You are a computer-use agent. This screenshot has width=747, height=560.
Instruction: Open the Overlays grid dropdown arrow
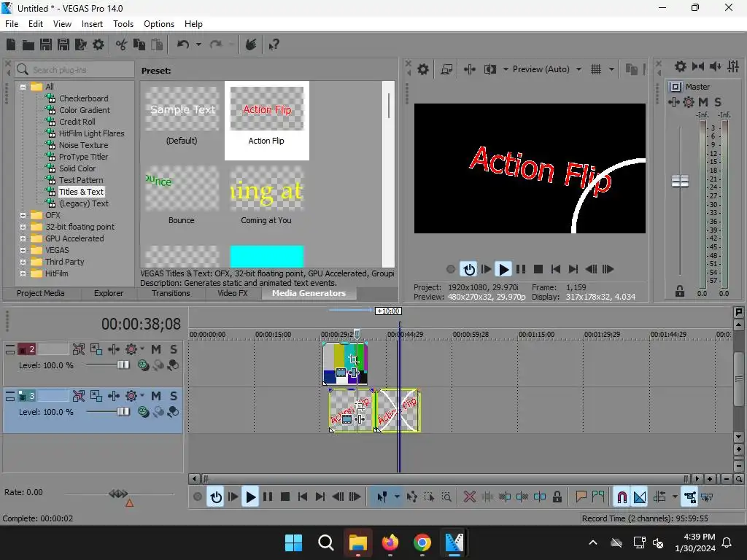[x=612, y=69]
